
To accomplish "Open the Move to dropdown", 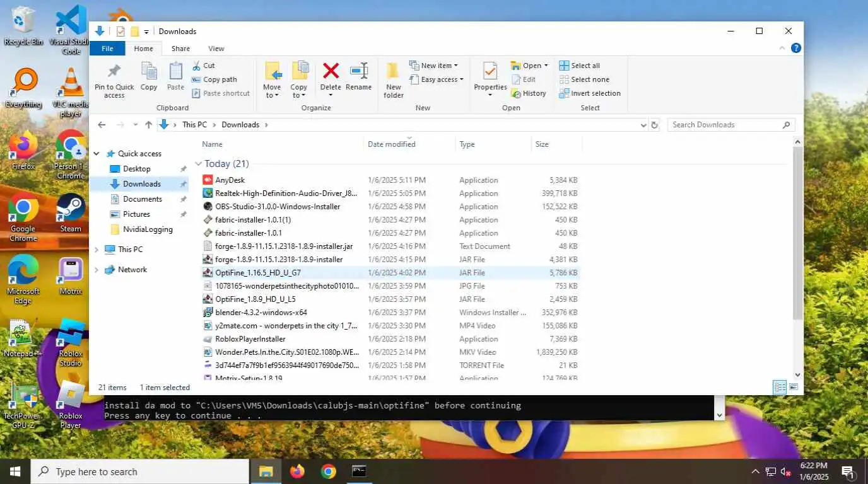I will [273, 80].
